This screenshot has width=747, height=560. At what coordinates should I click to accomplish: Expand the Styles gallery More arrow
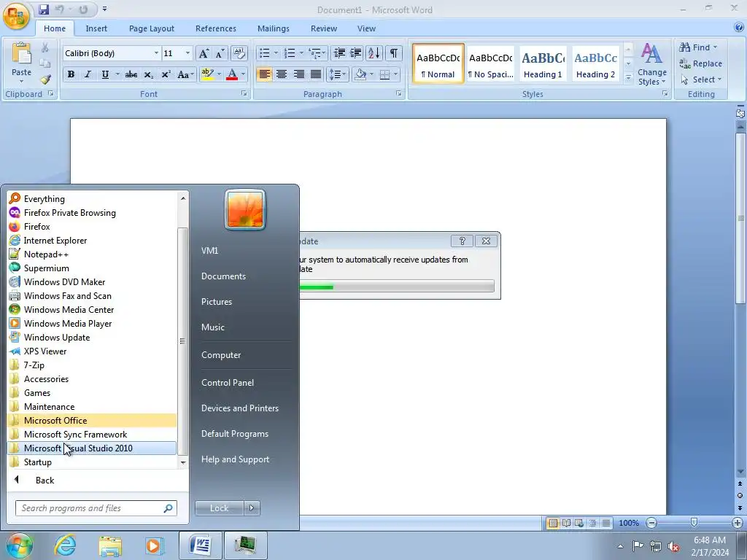pyautogui.click(x=628, y=77)
